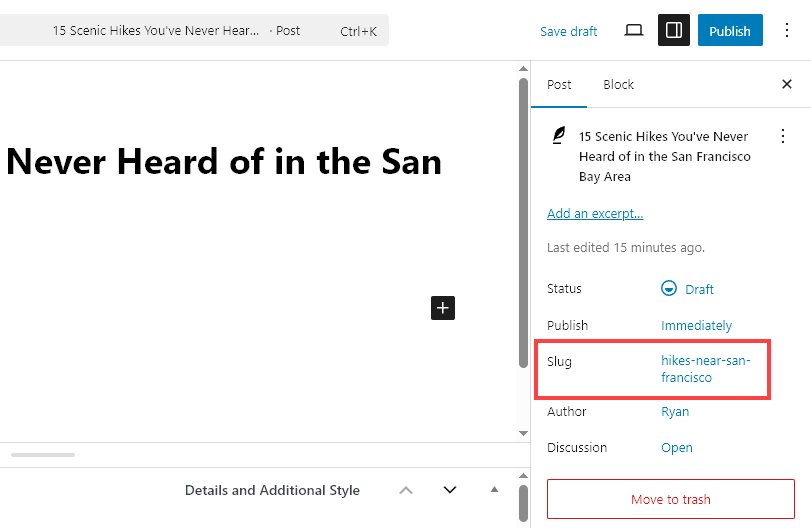
Task: Click the blue Publish button
Action: pyautogui.click(x=730, y=31)
